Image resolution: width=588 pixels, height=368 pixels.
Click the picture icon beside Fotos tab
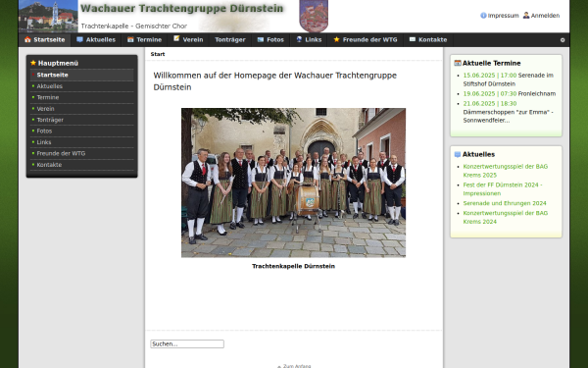pyautogui.click(x=261, y=39)
